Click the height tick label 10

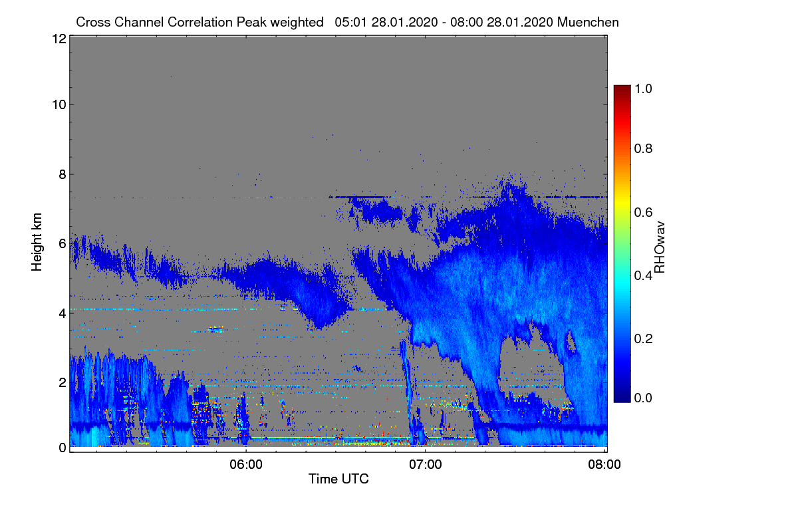[59, 104]
